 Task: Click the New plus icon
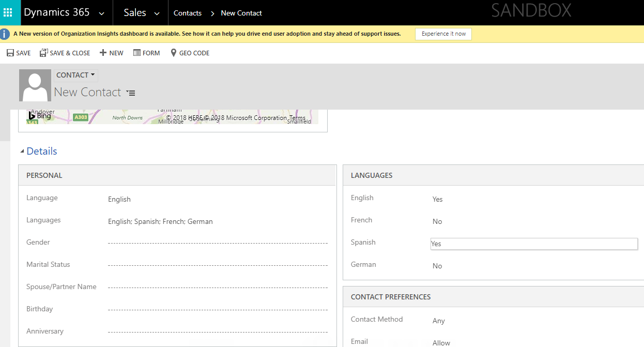(103, 53)
